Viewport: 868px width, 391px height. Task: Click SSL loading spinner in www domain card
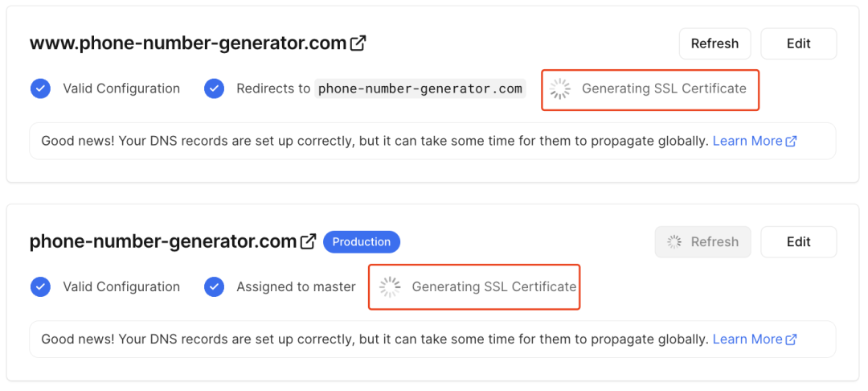pyautogui.click(x=561, y=88)
